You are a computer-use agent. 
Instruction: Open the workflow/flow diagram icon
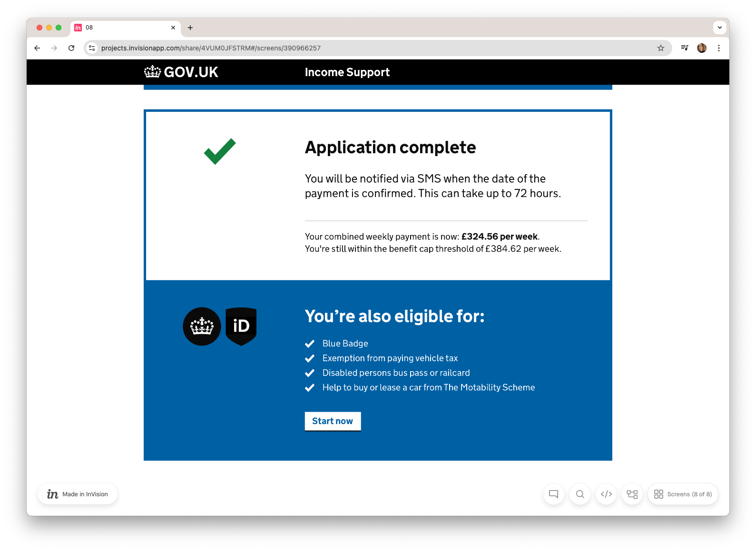click(632, 494)
